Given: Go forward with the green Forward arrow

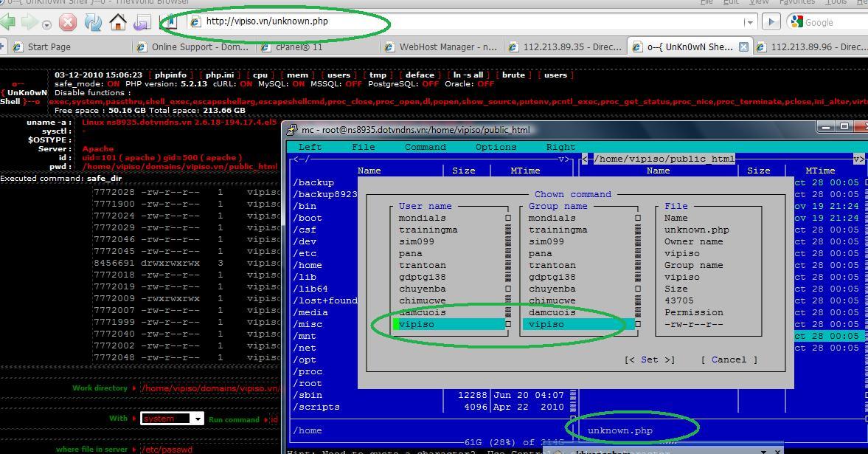Looking at the screenshot, I should coord(29,22).
